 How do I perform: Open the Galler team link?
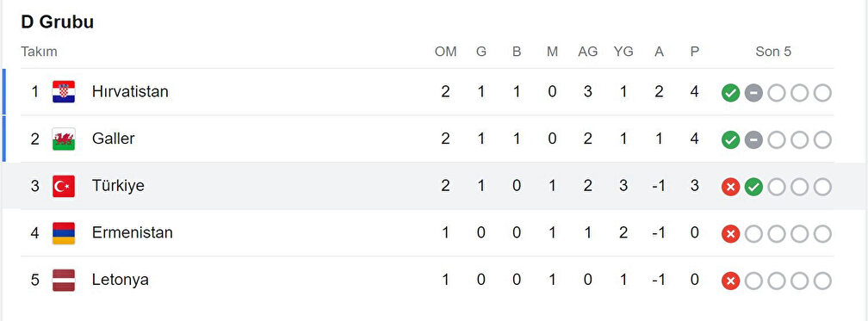pos(113,139)
